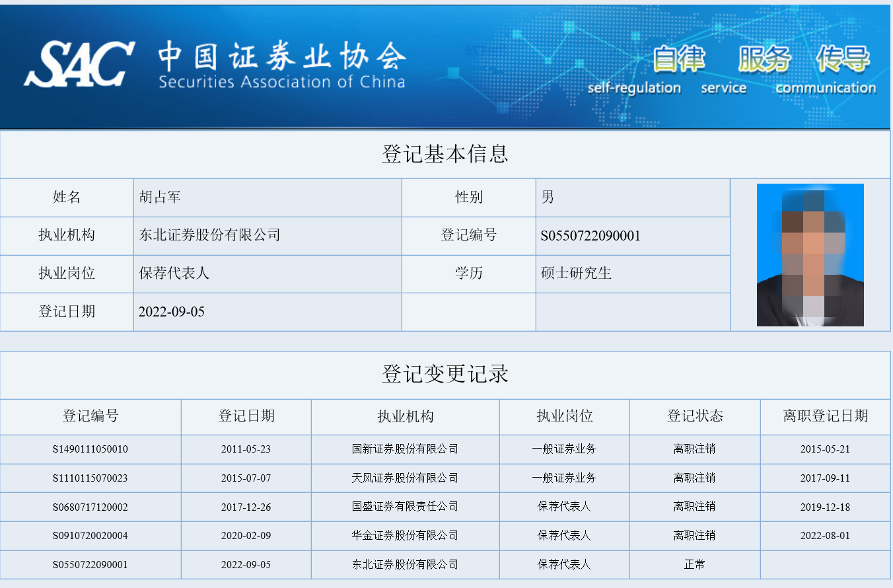The image size is (893, 588).
Task: Click the 登记日期 column header in the change records table
Action: [246, 416]
